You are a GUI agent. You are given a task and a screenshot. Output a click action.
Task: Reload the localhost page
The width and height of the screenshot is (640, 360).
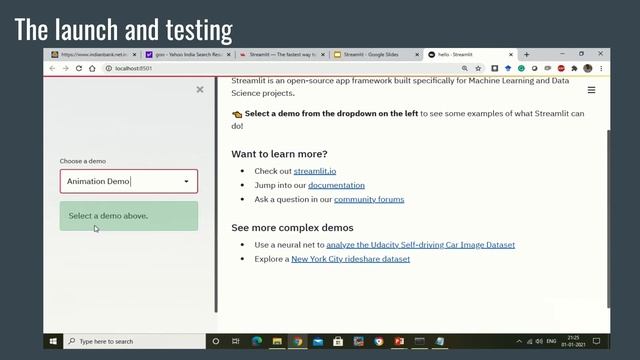(79, 69)
